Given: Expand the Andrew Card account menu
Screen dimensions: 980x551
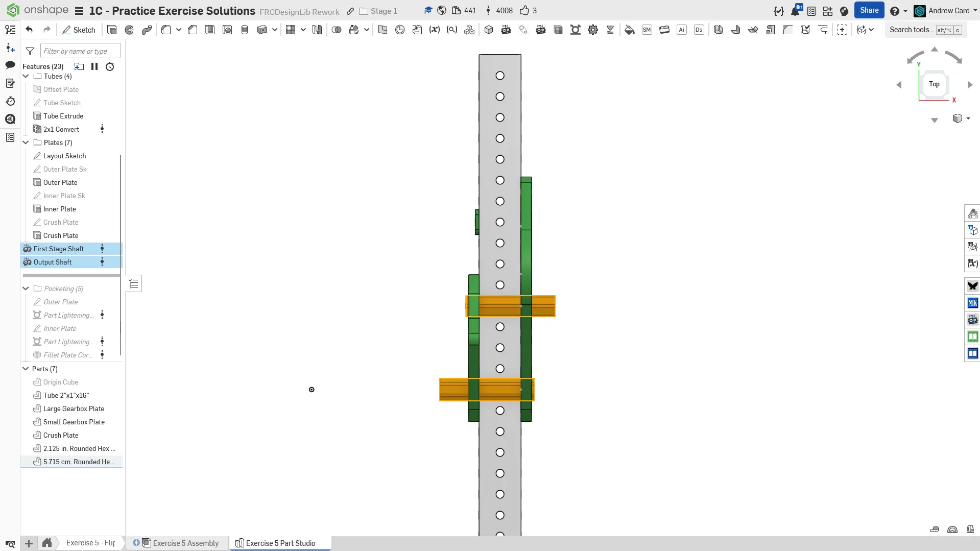Looking at the screenshot, I should point(948,11).
